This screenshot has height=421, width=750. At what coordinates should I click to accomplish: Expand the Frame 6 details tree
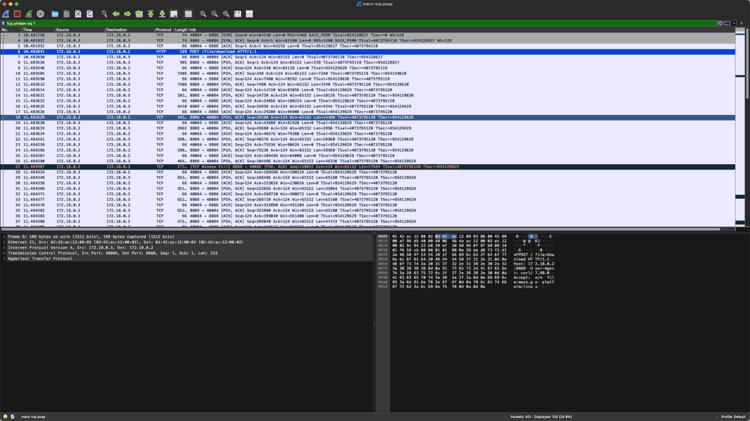coord(4,237)
